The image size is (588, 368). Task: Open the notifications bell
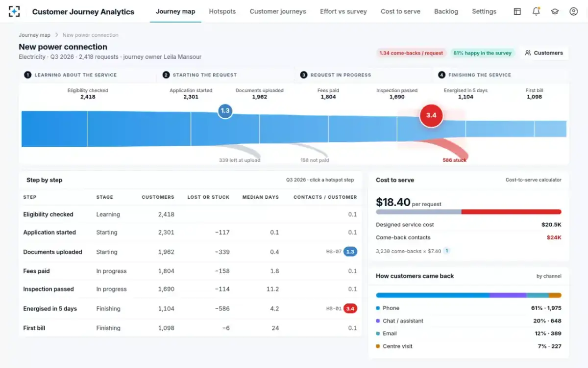[x=536, y=11]
